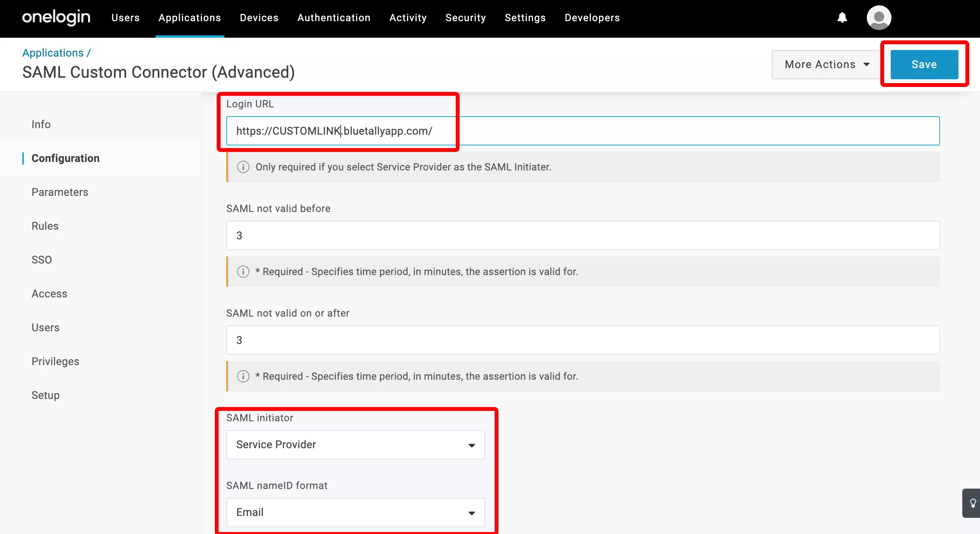The width and height of the screenshot is (980, 534).
Task: Click the Save button
Action: click(924, 65)
